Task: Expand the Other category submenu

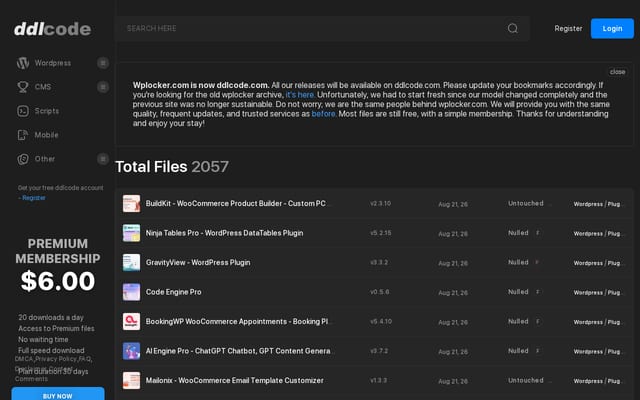Action: (x=103, y=159)
